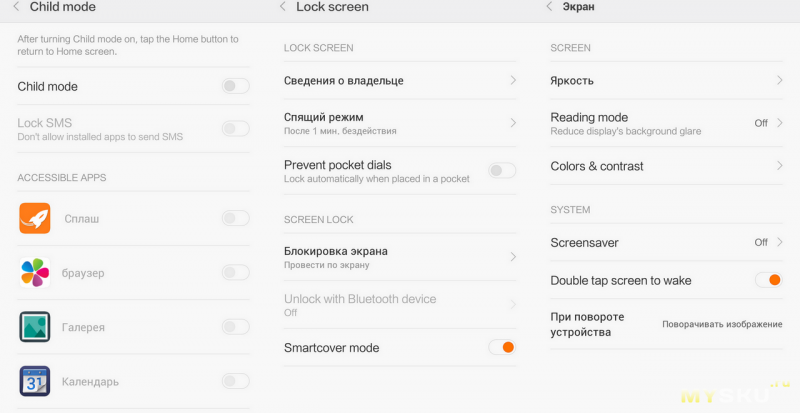Tap the Галерея picture icon

tap(35, 327)
